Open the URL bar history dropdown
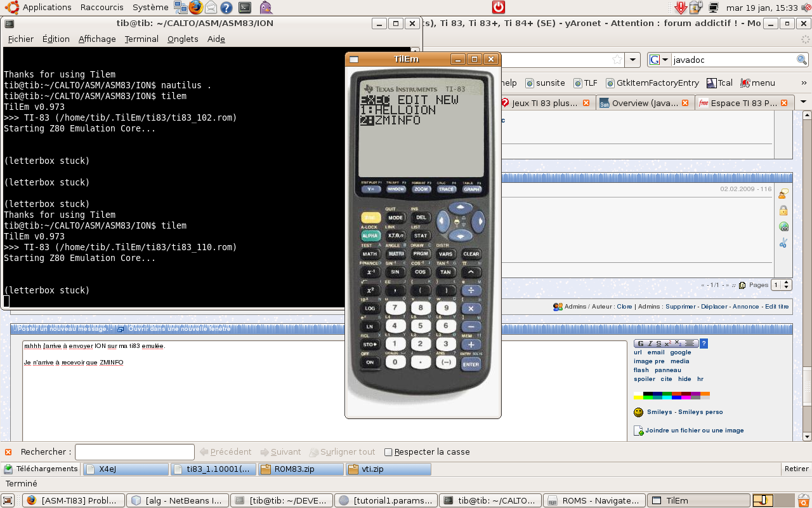This screenshot has width=812, height=508. [632, 60]
